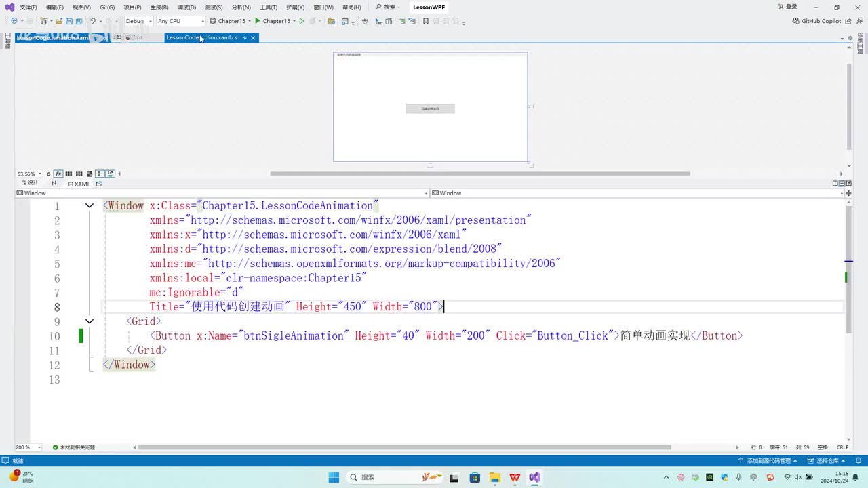The image size is (868, 488).
Task: Click the vertical split pane icon
Action: (x=835, y=184)
